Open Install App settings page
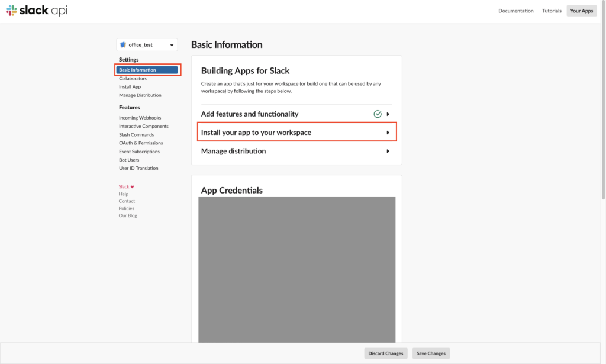Image resolution: width=606 pixels, height=364 pixels. [x=130, y=87]
